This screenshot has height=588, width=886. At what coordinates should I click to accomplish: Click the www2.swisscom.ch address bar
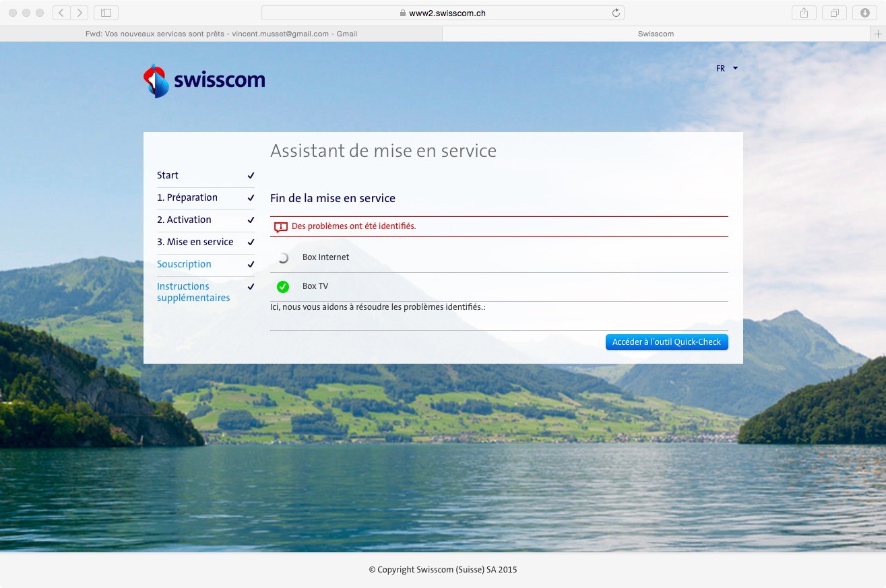coord(442,13)
